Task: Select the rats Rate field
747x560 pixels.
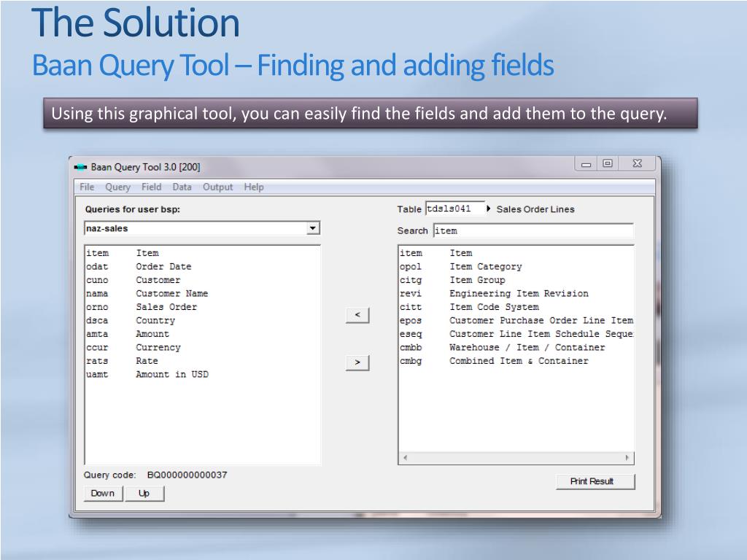Action: (203, 361)
